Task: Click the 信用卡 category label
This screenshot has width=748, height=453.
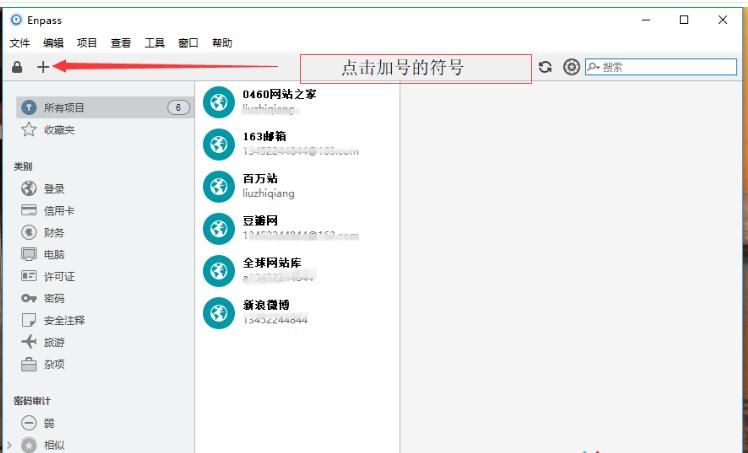Action: point(60,211)
